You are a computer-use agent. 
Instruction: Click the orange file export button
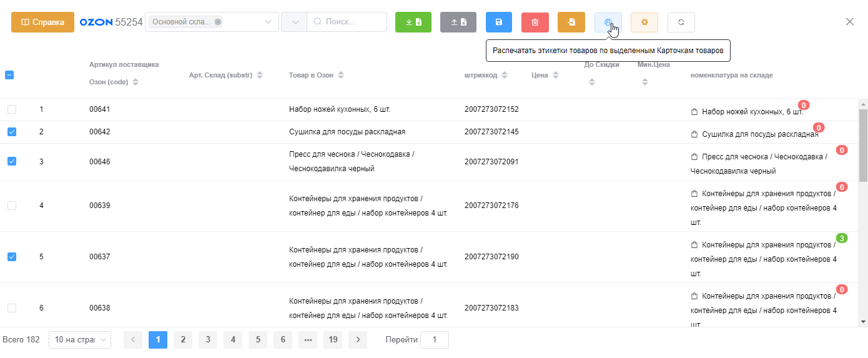click(571, 22)
